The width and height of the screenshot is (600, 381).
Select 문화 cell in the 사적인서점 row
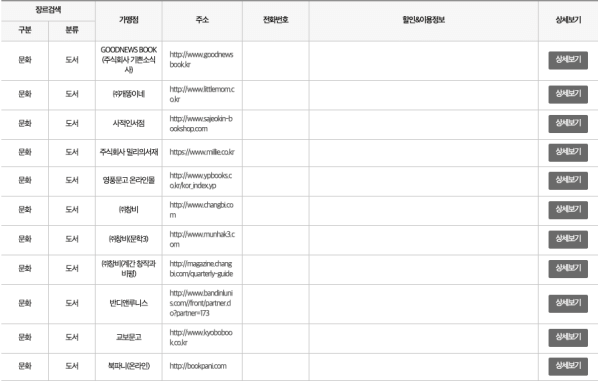[x=25, y=124]
